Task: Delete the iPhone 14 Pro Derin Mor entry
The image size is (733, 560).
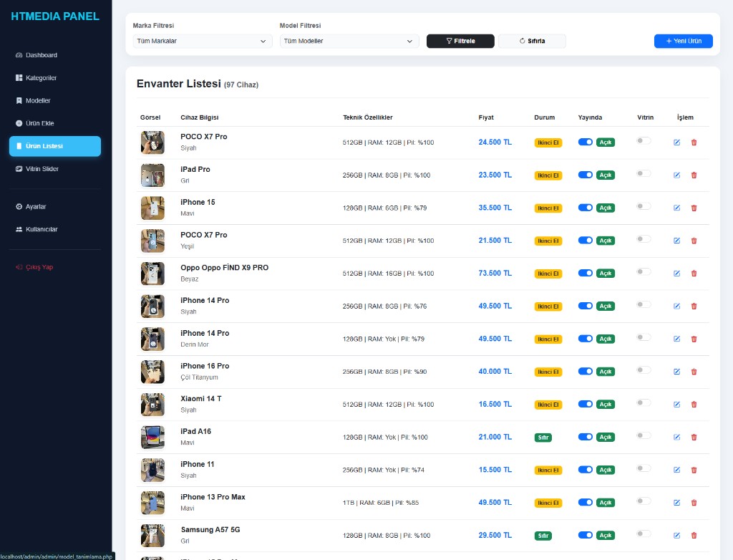Action: coord(694,339)
